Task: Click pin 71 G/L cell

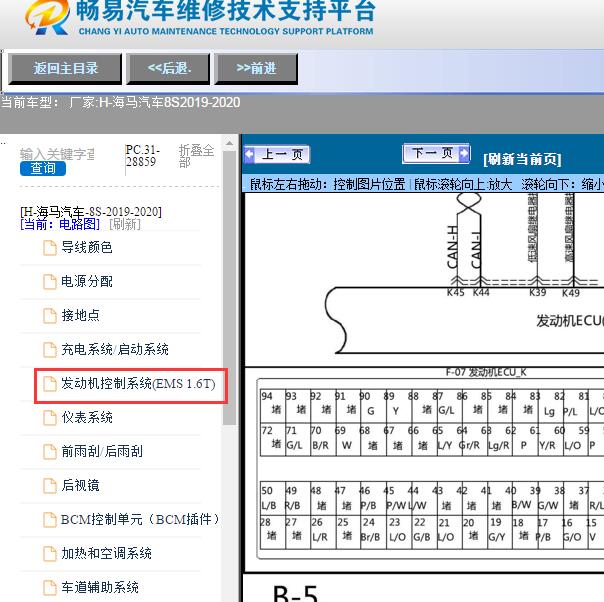Action: pyautogui.click(x=297, y=438)
